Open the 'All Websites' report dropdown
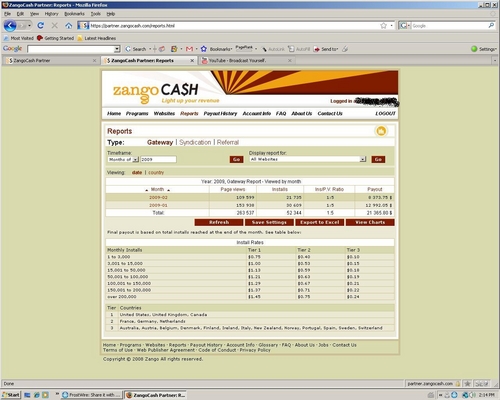500x400 pixels. point(363,159)
